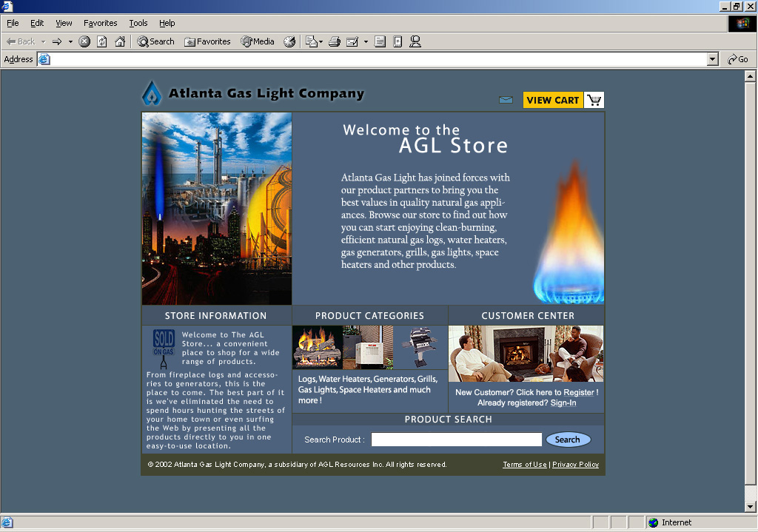Open the Tools menu
This screenshot has width=758, height=532.
click(x=138, y=23)
